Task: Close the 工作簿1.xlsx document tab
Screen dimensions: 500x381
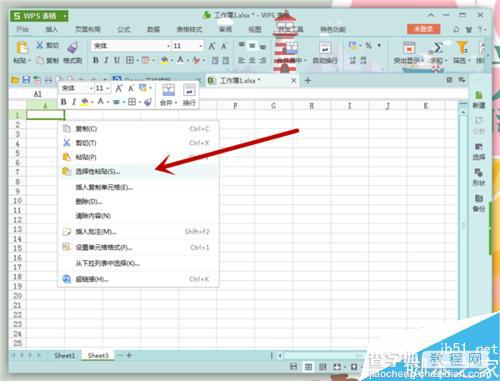Action: click(x=294, y=80)
